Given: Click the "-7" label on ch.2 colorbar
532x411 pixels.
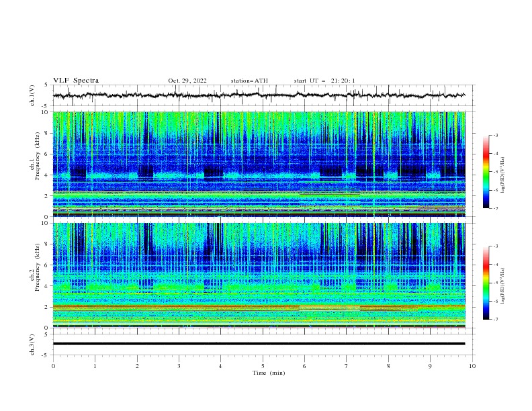Looking at the screenshot, I should click(495, 320).
